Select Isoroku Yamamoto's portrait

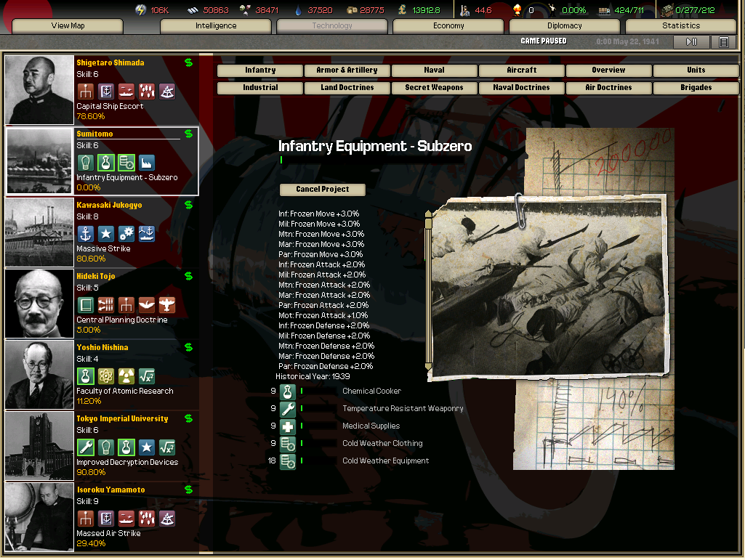tap(40, 517)
